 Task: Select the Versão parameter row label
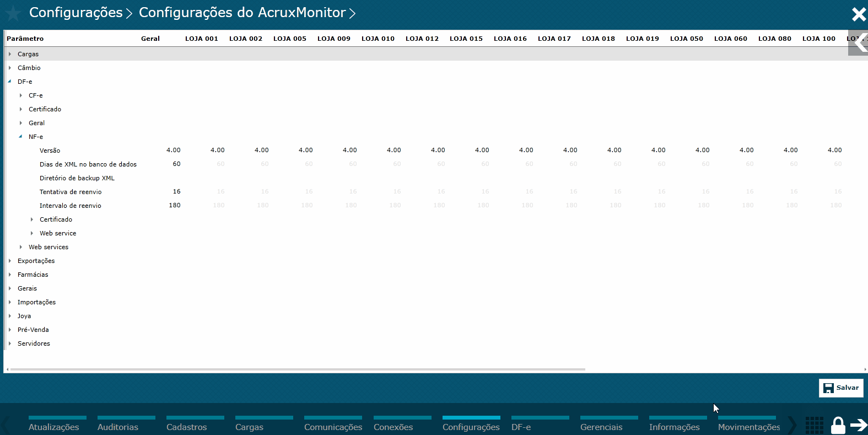coord(50,151)
